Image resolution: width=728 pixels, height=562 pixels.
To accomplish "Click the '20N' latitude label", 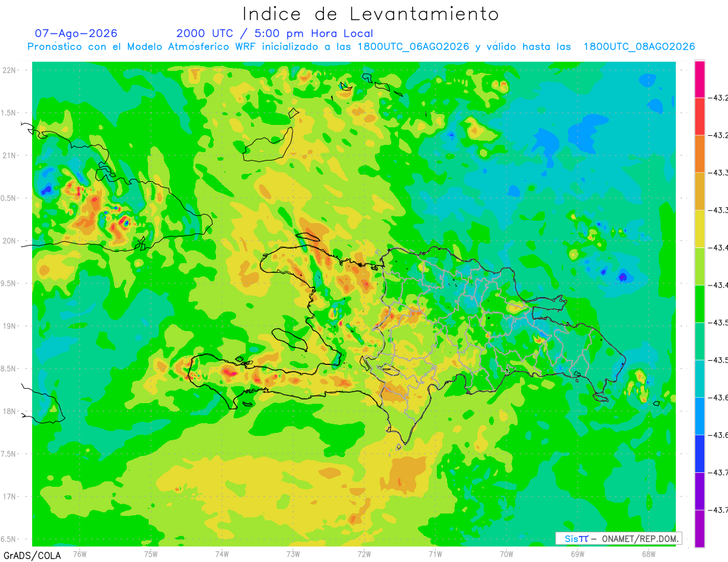I will click(x=10, y=241).
